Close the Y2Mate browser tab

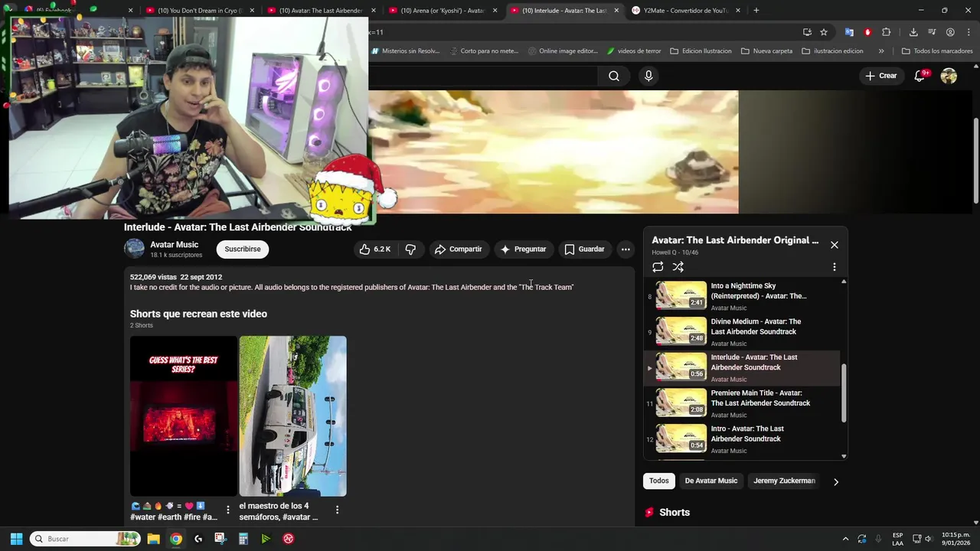[x=738, y=11]
